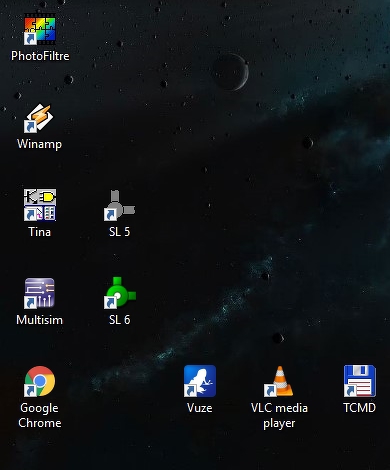The height and width of the screenshot is (470, 390).
Task: Select the Tina label under icon
Action: pyautogui.click(x=39, y=232)
